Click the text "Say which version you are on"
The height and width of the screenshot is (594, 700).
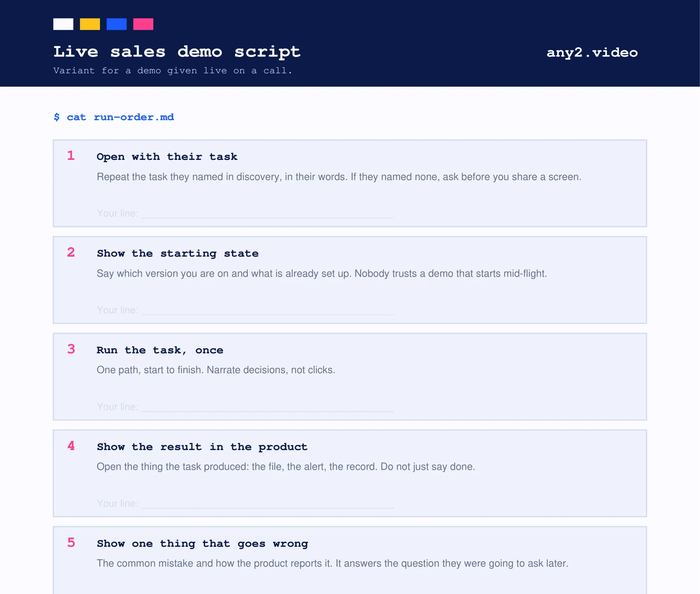pos(163,274)
